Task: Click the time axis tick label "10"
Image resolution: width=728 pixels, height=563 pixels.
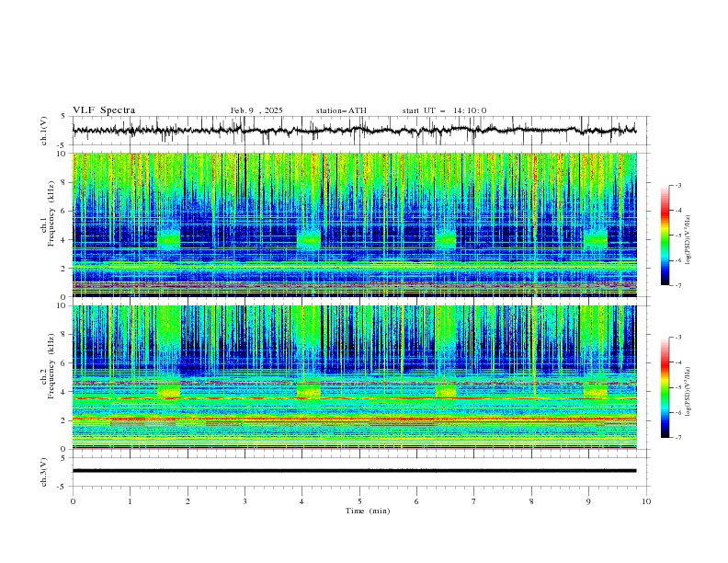Action: coord(646,501)
